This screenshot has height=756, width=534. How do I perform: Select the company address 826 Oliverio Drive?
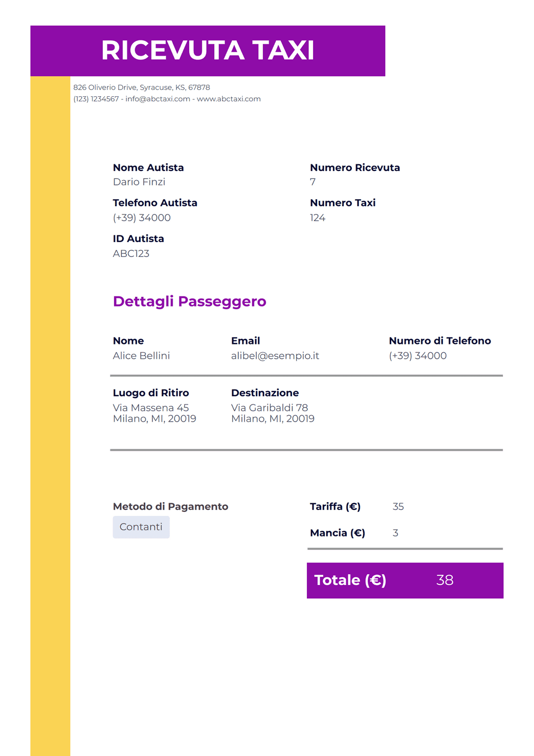(x=142, y=88)
